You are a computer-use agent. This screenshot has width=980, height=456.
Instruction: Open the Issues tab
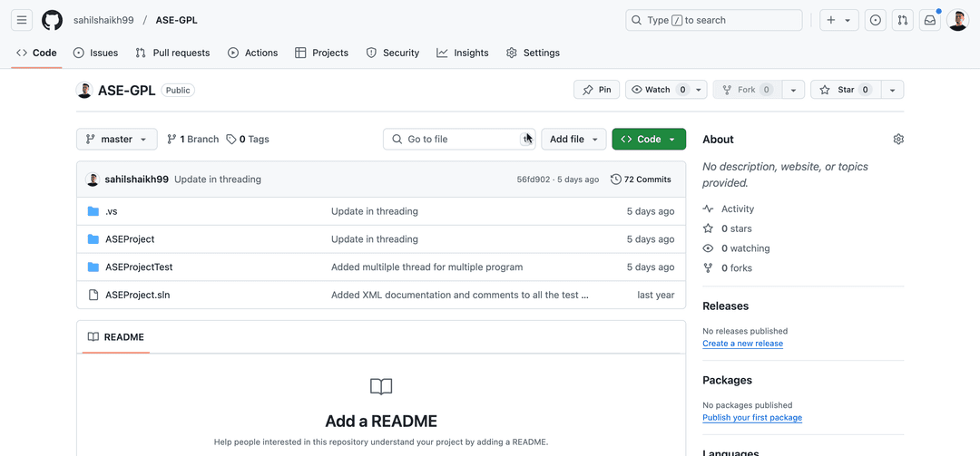click(x=95, y=53)
